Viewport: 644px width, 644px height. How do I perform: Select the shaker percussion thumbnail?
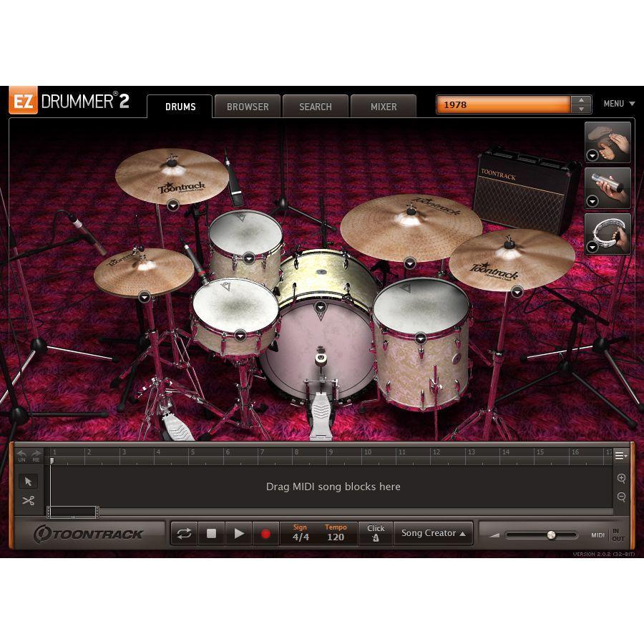pyautogui.click(x=608, y=187)
